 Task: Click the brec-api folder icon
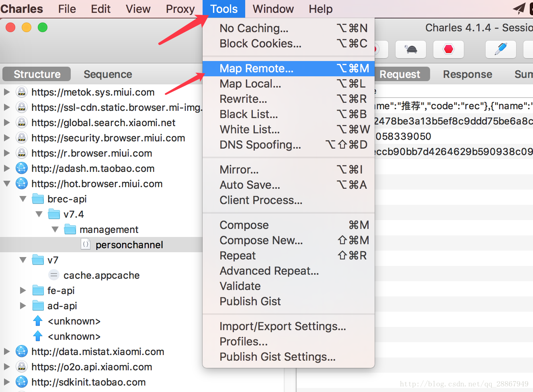tap(38, 199)
